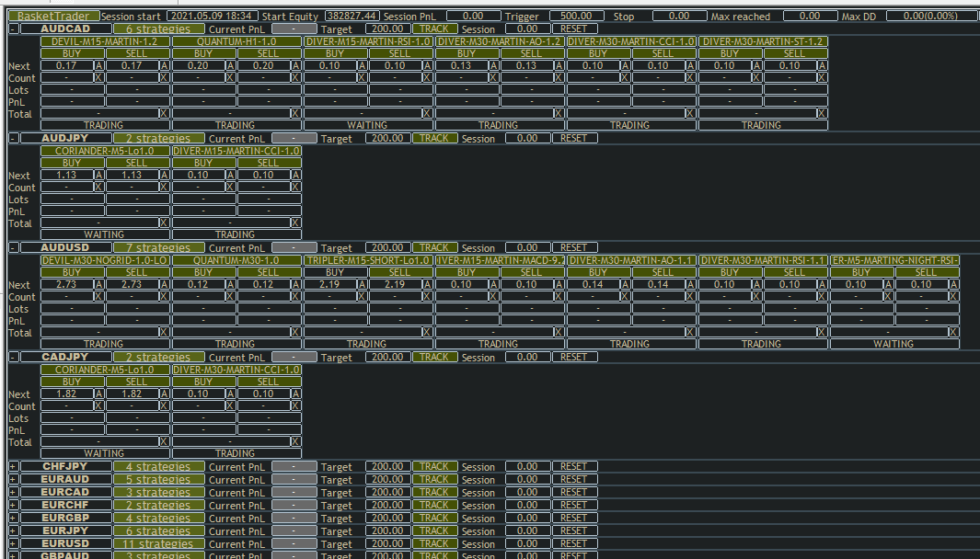Click X on DEVIL-M15-MARTIN-1.2 Total row in AUDCAD
The height and width of the screenshot is (559, 980).
click(x=164, y=114)
